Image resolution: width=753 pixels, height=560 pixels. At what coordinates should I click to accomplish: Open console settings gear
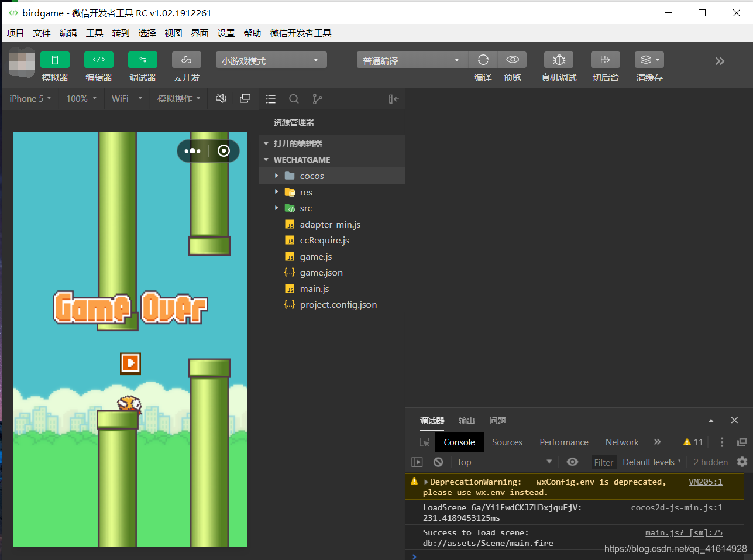coord(742,462)
